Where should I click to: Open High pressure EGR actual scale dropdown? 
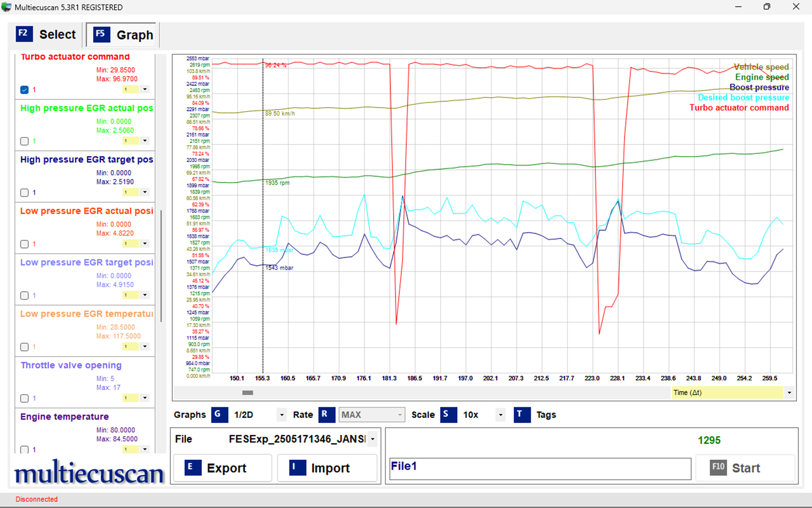click(145, 141)
